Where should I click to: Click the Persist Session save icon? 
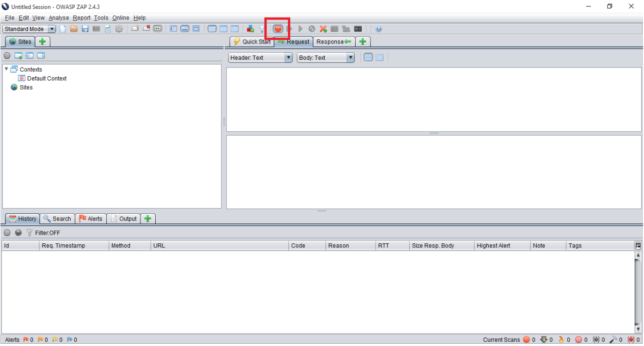pyautogui.click(x=85, y=29)
